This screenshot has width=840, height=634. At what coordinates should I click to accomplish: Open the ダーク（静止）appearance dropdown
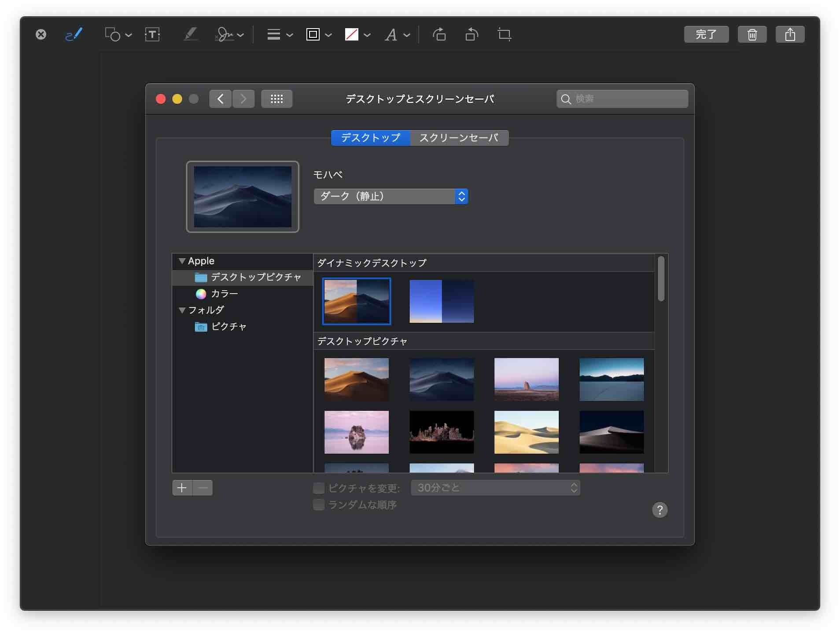391,196
